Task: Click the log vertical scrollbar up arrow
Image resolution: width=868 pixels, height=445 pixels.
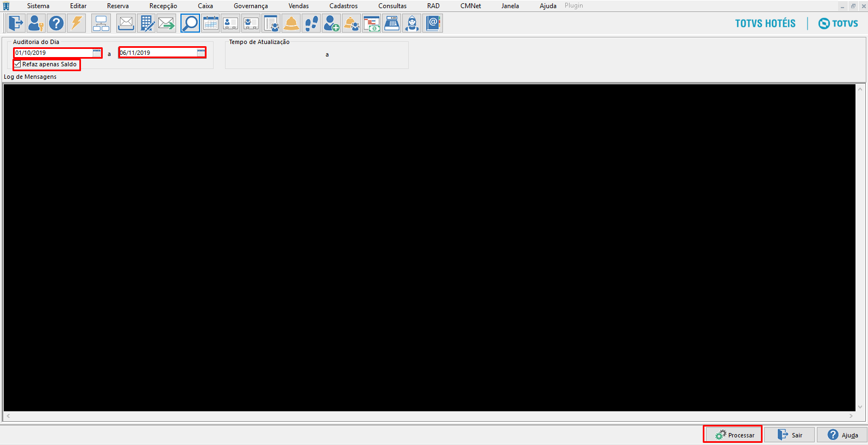Action: coord(860,89)
